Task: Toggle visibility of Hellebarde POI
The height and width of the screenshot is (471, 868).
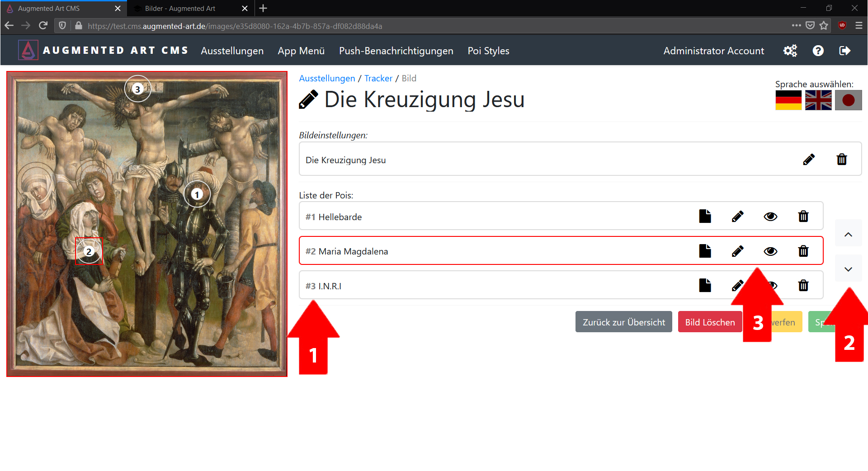Action: click(x=770, y=217)
